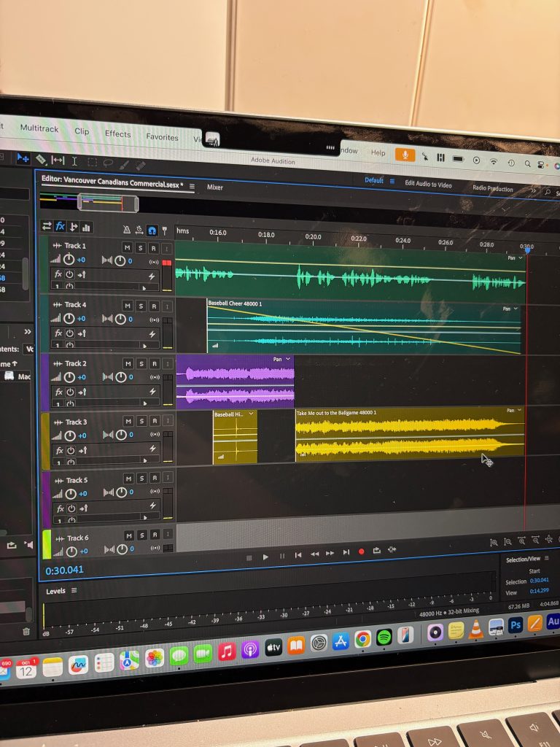Click the Loop Playback icon in transport
The image size is (560, 747).
(376, 551)
